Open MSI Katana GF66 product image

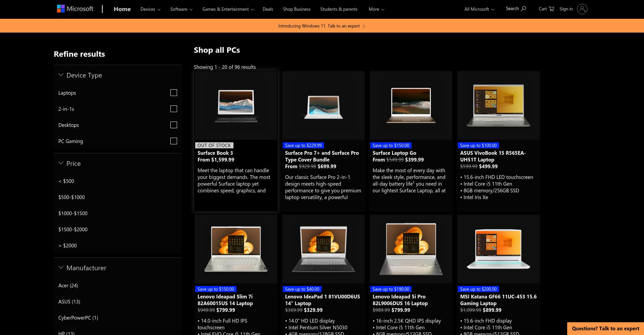[x=498, y=249]
